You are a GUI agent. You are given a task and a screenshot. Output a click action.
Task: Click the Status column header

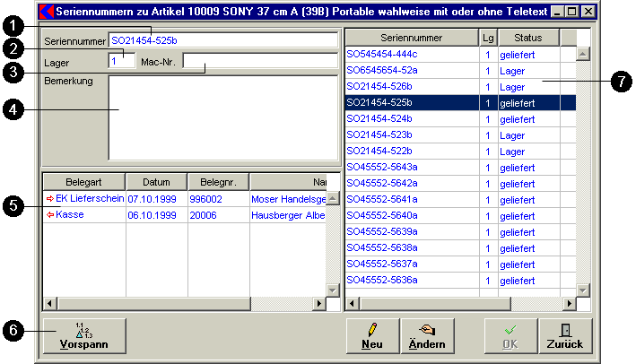(x=527, y=38)
